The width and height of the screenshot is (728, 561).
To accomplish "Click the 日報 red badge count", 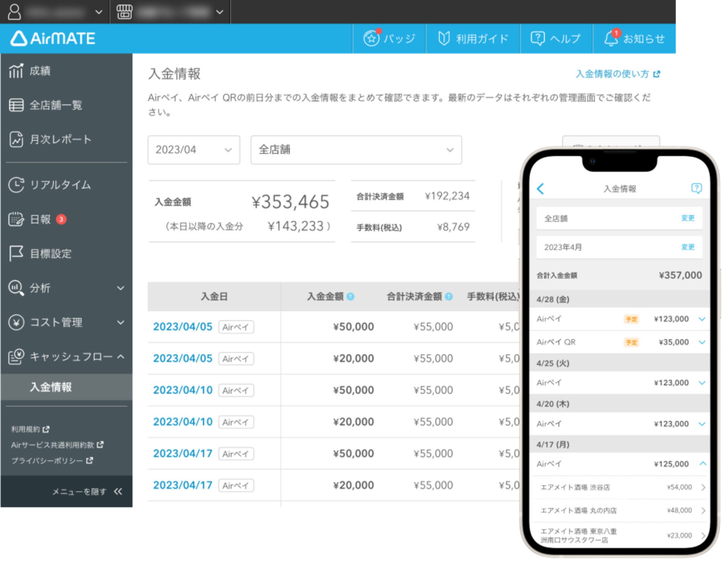I will coord(61,220).
